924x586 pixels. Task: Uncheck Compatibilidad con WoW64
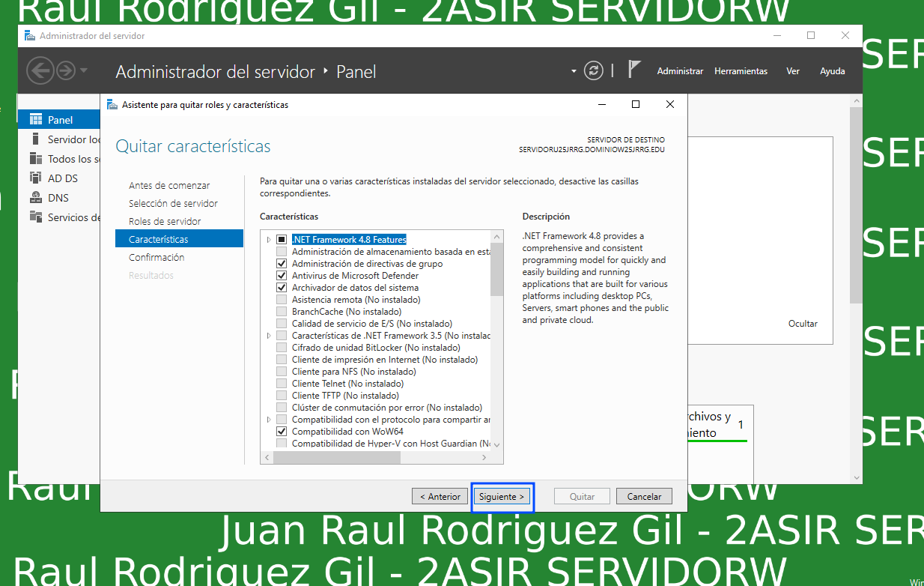pyautogui.click(x=282, y=432)
